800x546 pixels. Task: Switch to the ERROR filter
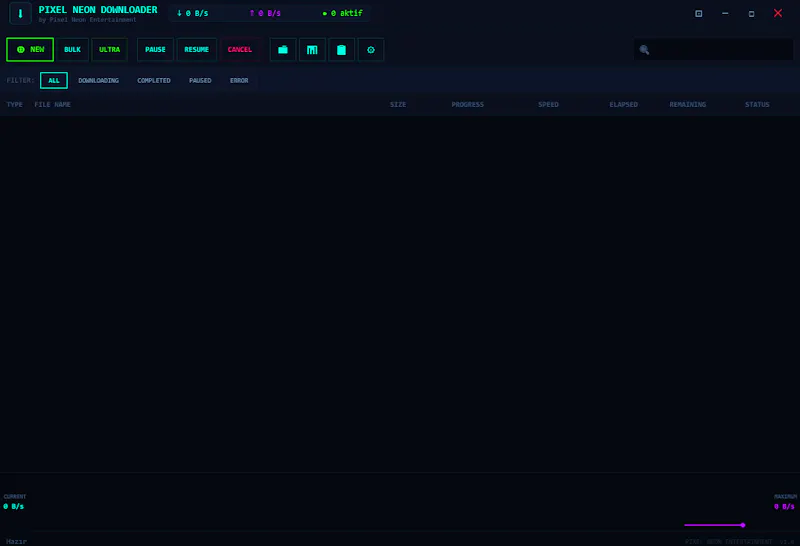(x=239, y=81)
